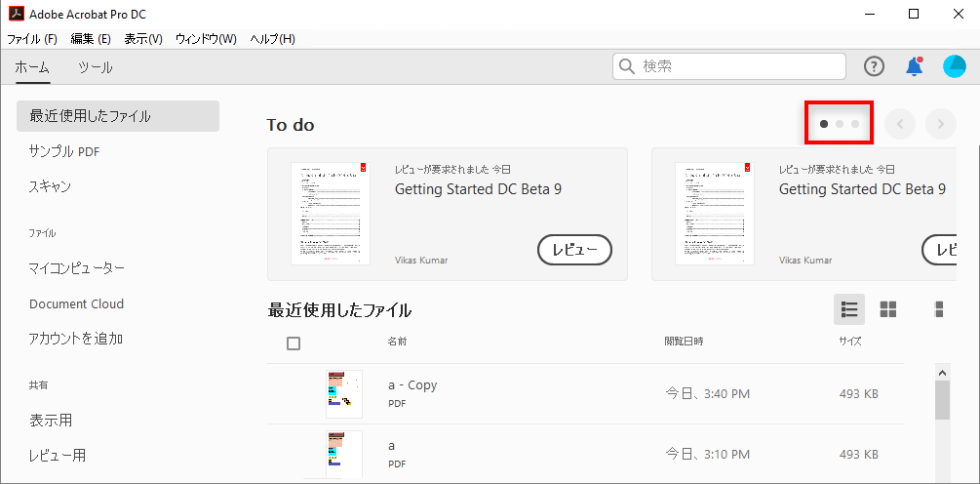Image resolution: width=980 pixels, height=484 pixels.
Task: Open the ファイル (F) menu
Action: [32, 39]
